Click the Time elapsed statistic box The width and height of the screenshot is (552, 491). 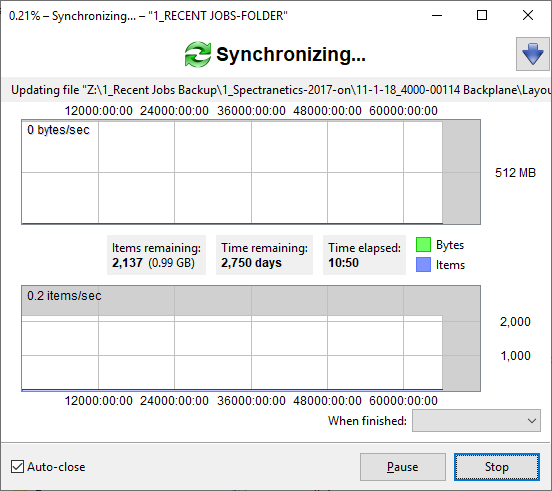[x=364, y=255]
